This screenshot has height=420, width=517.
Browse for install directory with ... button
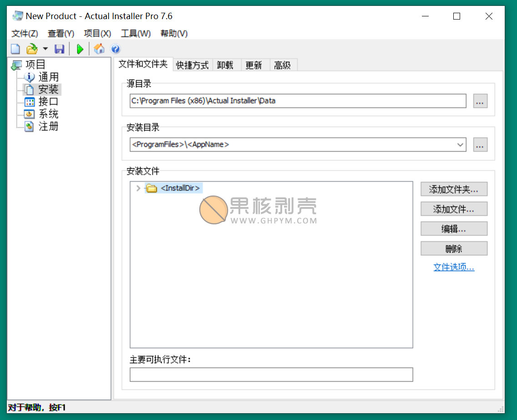[480, 145]
